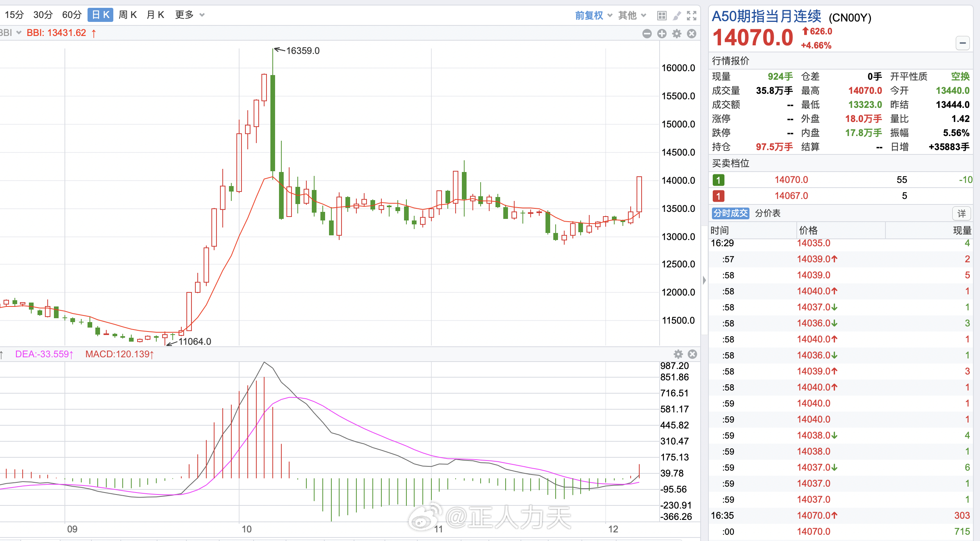Switch chart to 15分 interval
Viewport: 980px width, 541px height.
(14, 15)
